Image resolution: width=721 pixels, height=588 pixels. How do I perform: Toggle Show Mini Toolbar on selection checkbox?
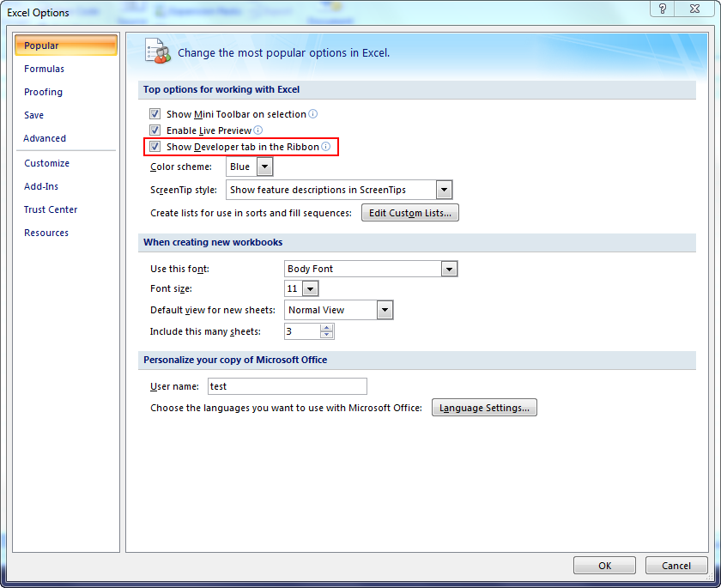(x=155, y=113)
